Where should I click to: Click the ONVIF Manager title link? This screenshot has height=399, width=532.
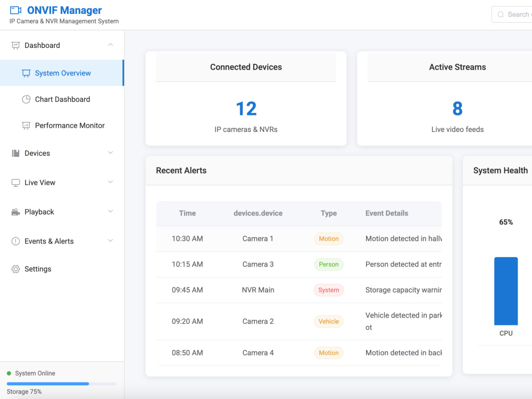(64, 10)
